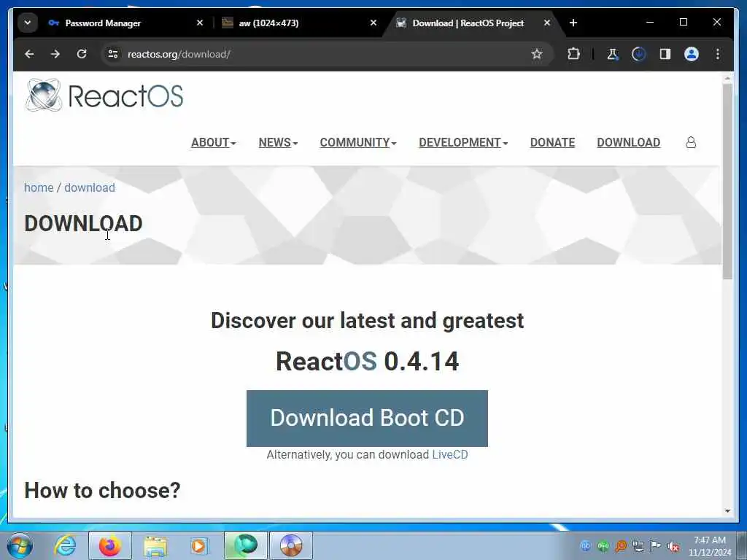Expand the NEWS menu
Image resolution: width=747 pixels, height=560 pixels.
278,142
